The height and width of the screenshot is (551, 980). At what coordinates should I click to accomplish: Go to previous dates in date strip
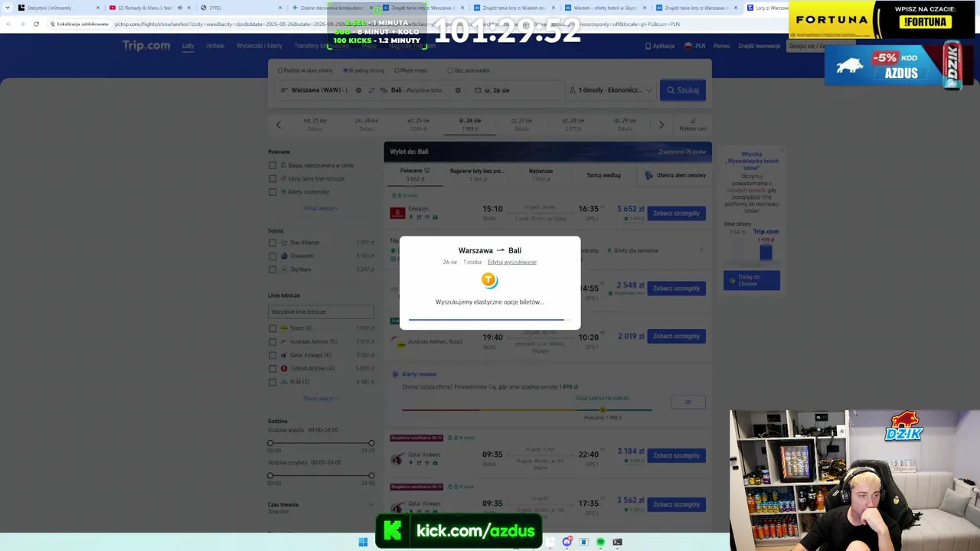[279, 124]
